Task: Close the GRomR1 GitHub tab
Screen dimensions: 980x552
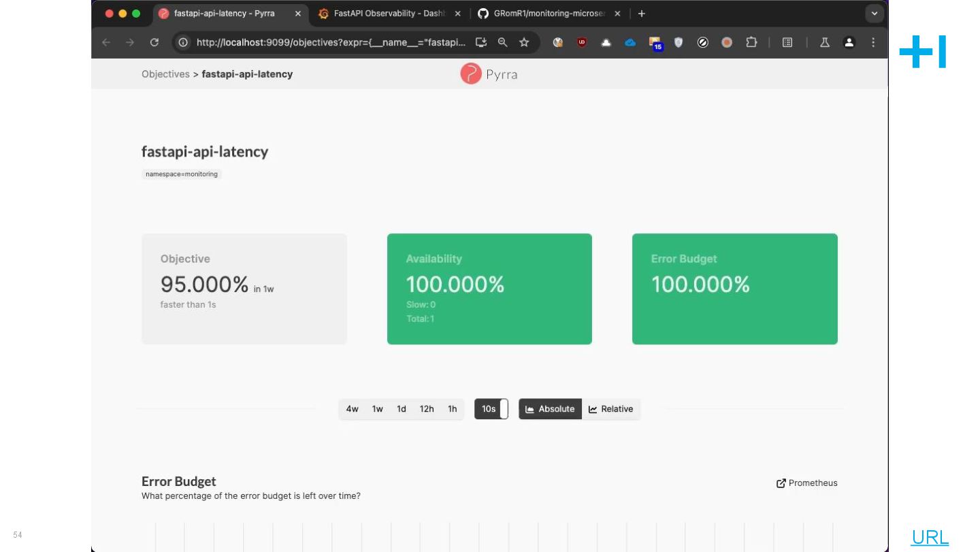Action: pos(617,14)
